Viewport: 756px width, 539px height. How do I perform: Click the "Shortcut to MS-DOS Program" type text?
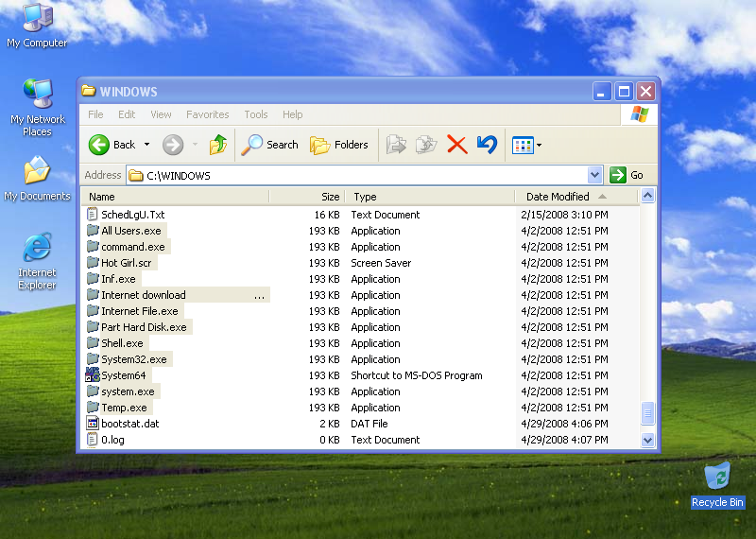pos(417,375)
